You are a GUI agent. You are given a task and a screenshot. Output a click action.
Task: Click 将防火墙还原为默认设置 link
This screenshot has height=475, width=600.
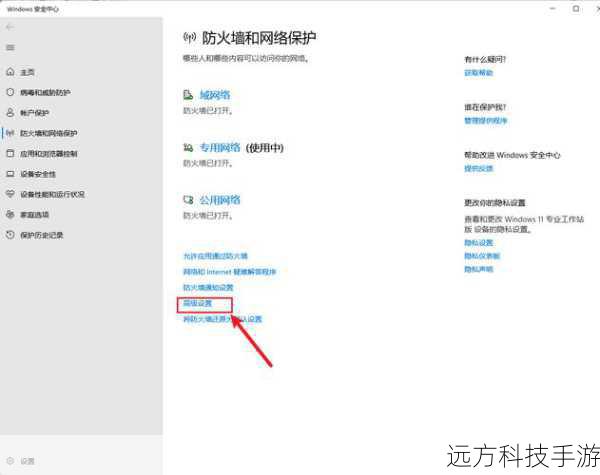click(x=222, y=319)
